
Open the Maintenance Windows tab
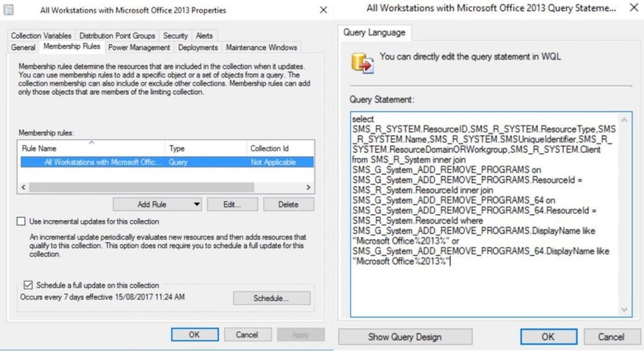[262, 48]
